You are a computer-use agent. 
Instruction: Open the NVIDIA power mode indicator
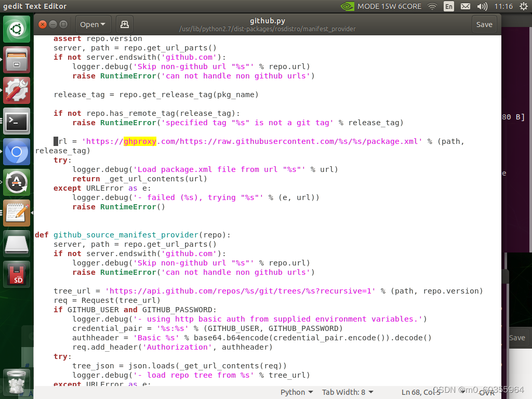click(347, 6)
